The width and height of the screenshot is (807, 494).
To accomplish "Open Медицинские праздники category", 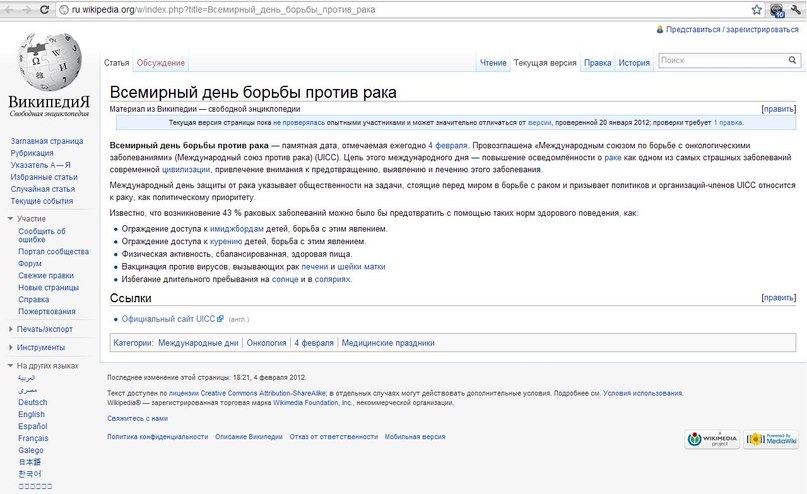I will point(388,343).
